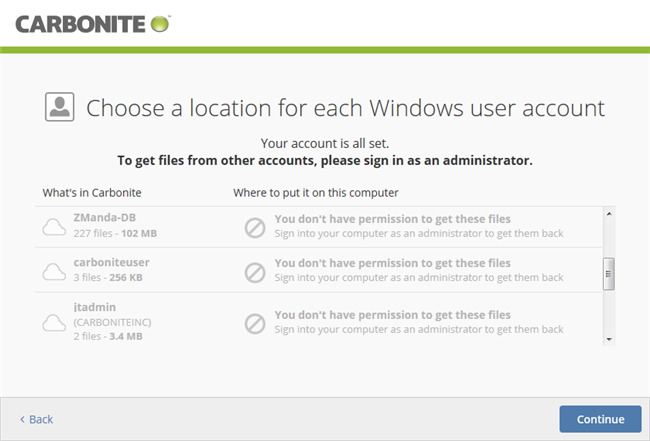Click "Where to put it on this computer" header

tap(315, 193)
